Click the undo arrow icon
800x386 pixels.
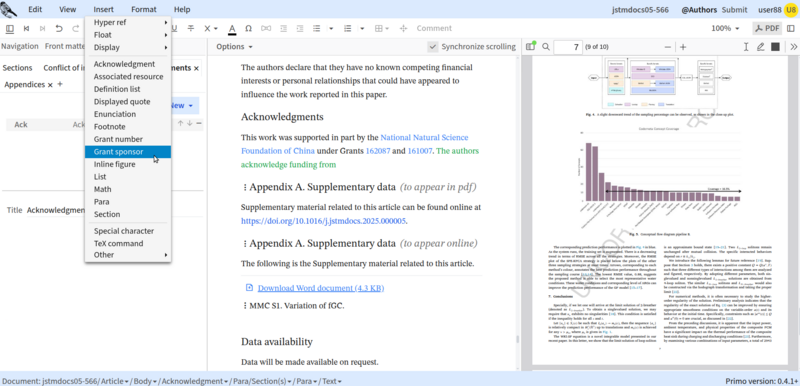point(59,29)
